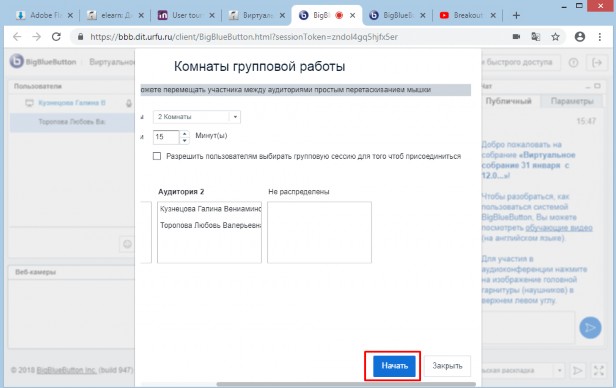Click the Веб-камеры panel header

coord(71,272)
